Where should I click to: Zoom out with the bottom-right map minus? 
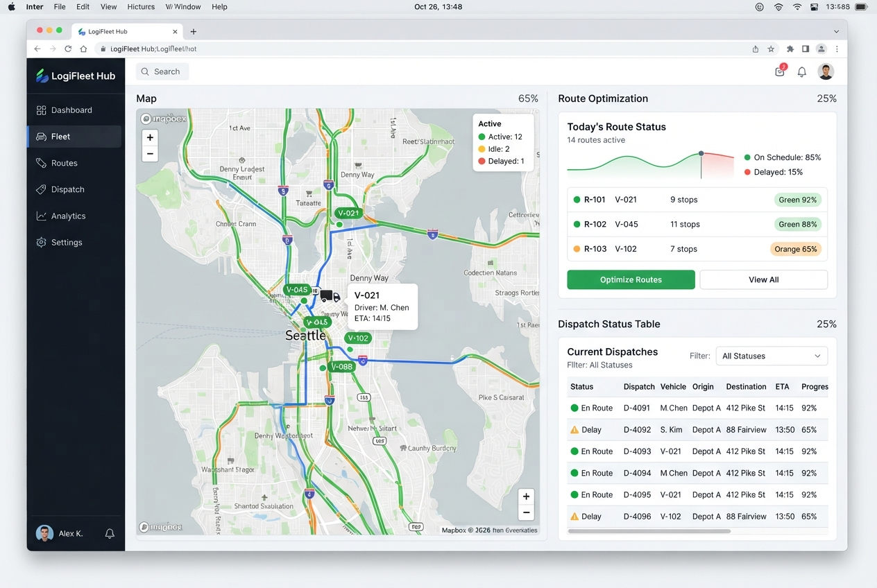coord(526,512)
